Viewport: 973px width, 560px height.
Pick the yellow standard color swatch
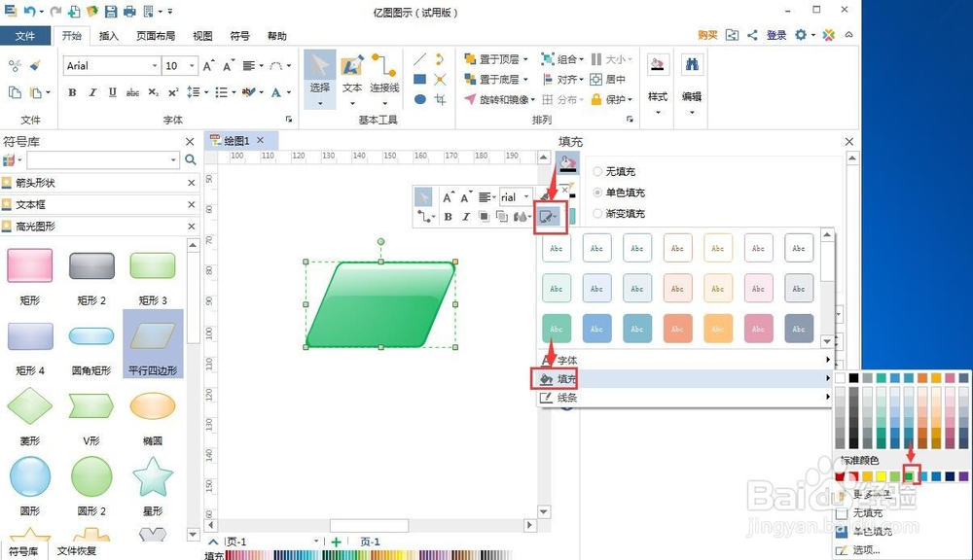(882, 476)
